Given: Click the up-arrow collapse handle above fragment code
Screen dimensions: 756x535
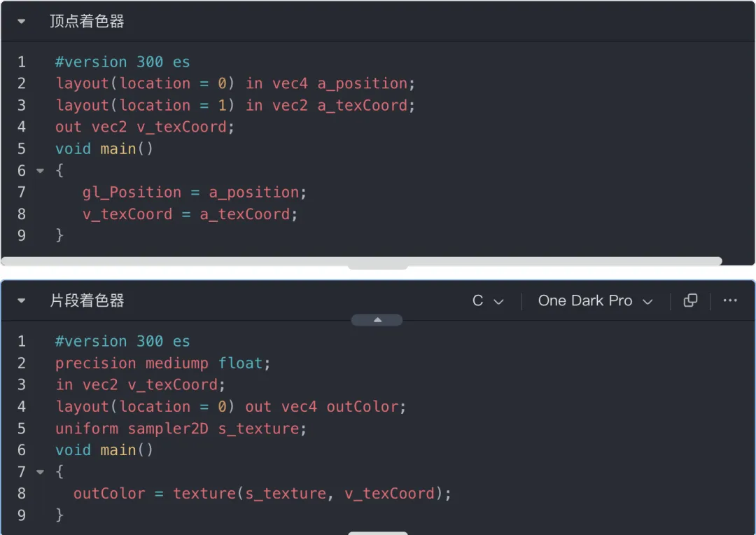Looking at the screenshot, I should 377,320.
